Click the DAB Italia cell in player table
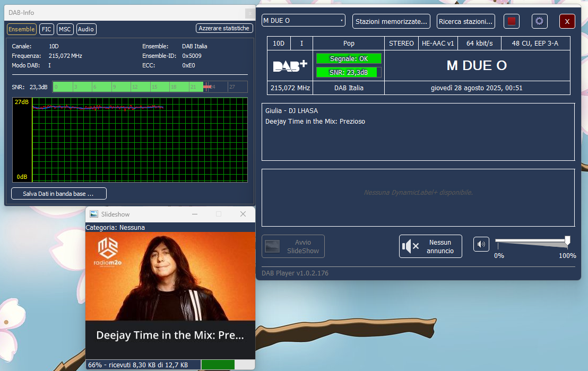This screenshot has height=371, width=588. pyautogui.click(x=349, y=88)
